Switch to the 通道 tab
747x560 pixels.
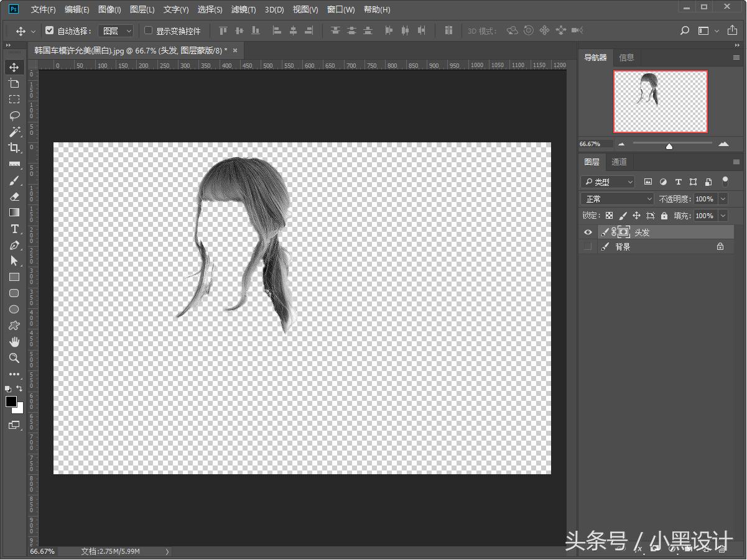point(619,162)
